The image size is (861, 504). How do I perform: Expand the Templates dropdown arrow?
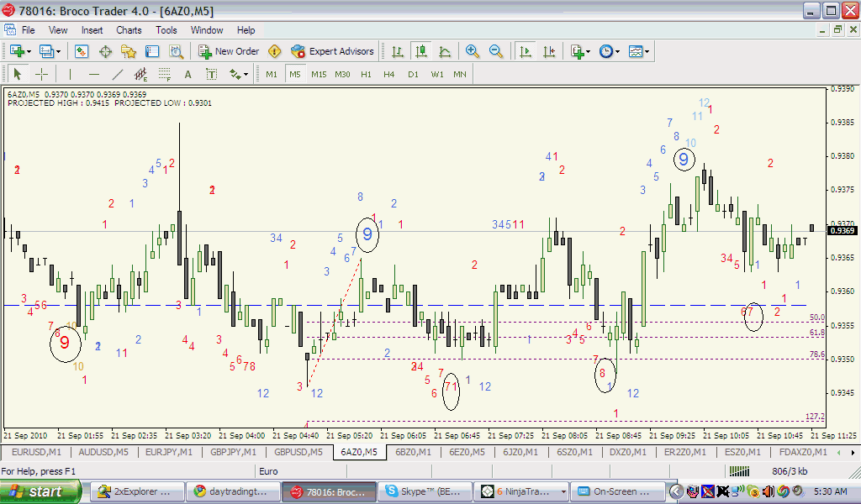coord(647,51)
